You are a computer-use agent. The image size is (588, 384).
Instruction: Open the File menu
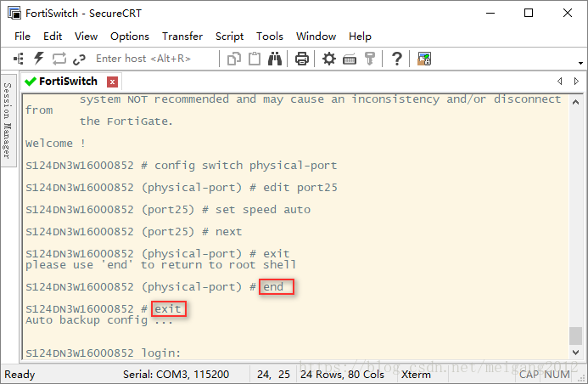pos(23,36)
